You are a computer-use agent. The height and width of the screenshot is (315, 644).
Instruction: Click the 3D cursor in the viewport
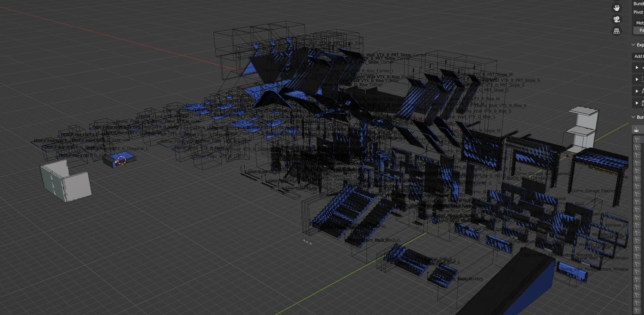pyautogui.click(x=122, y=161)
